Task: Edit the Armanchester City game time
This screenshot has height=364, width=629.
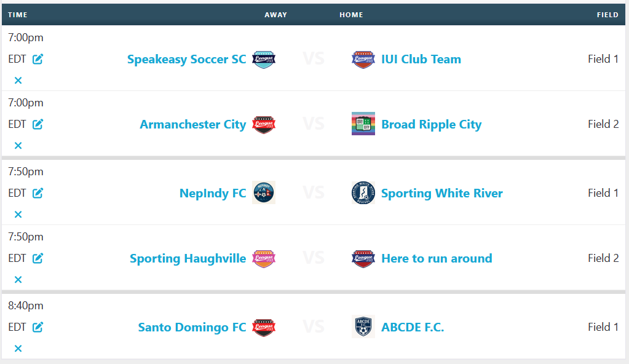Action: tap(38, 124)
